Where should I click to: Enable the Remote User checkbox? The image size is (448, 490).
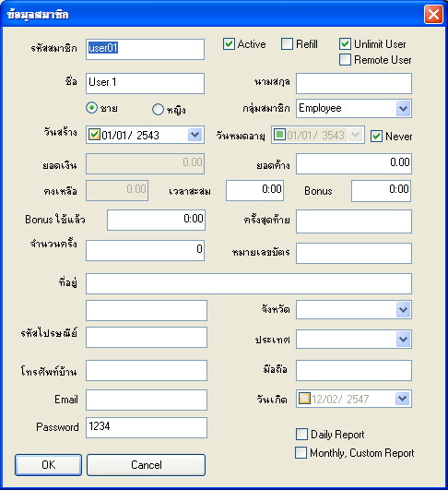click(x=345, y=60)
